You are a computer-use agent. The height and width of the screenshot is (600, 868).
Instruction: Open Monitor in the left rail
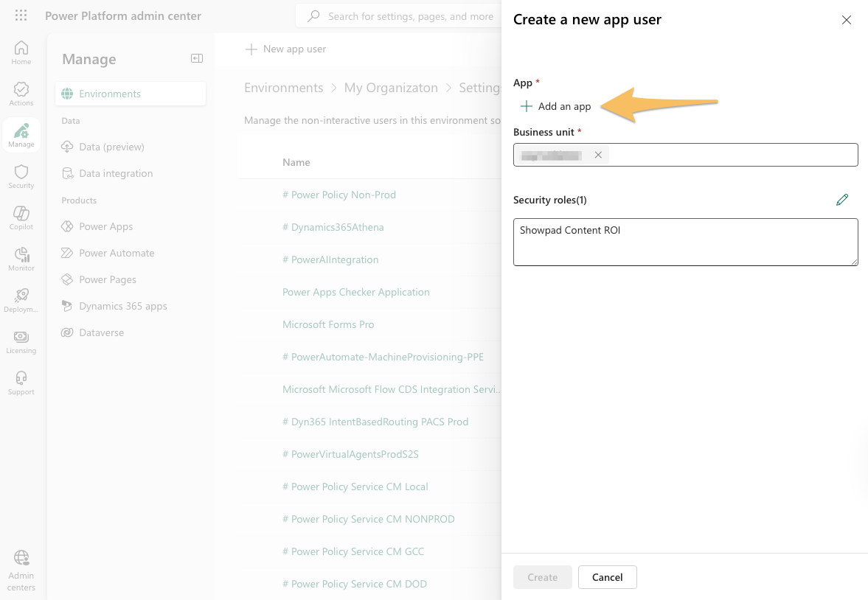[x=21, y=259]
